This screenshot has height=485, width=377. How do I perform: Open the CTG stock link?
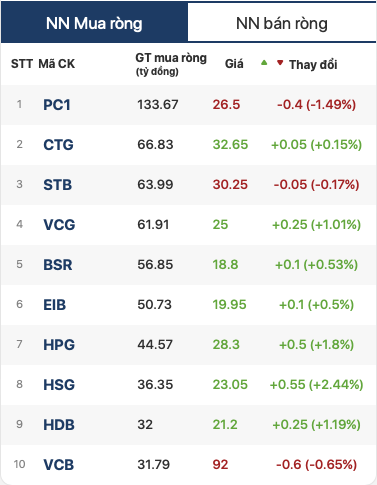tap(58, 145)
